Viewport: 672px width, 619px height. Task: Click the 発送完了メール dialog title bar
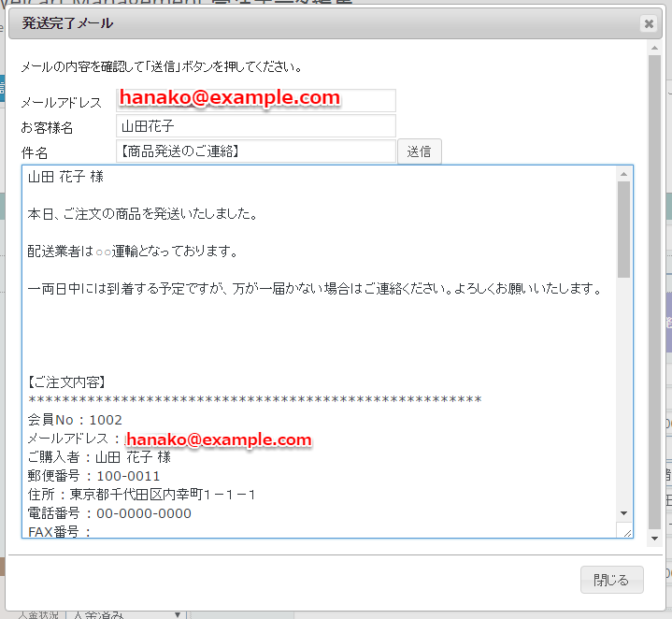pyautogui.click(x=325, y=23)
